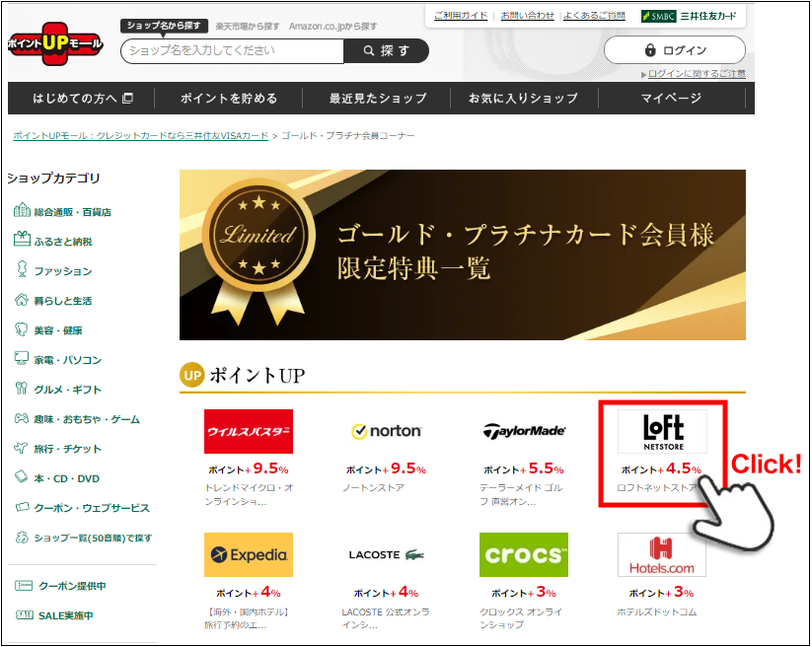Image resolution: width=812 pixels, height=647 pixels.
Task: Click the SALE実施中 sale icon
Action: pyautogui.click(x=25, y=614)
